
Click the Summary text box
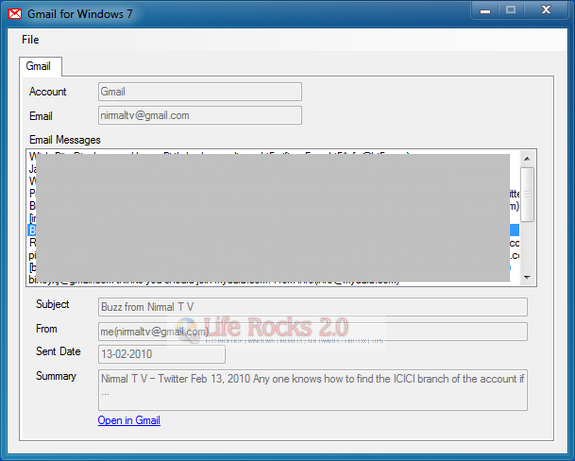313,390
